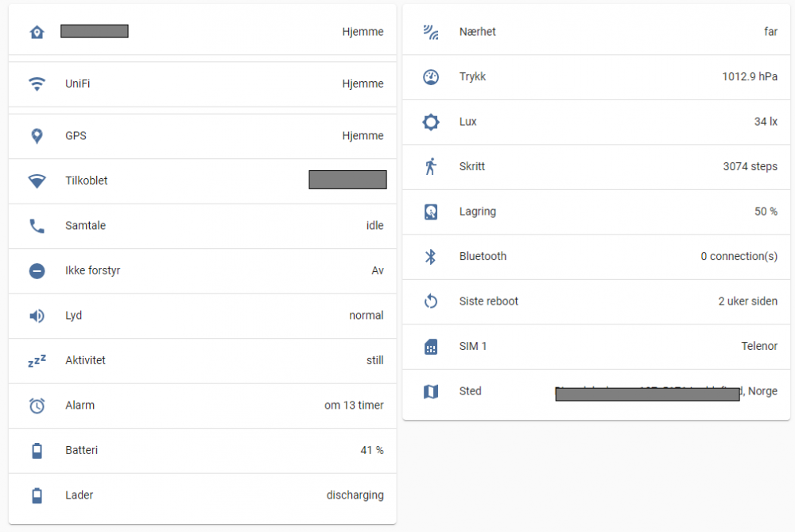Click the home icon in first row
Viewport: 795px width, 532px height.
[x=37, y=32]
